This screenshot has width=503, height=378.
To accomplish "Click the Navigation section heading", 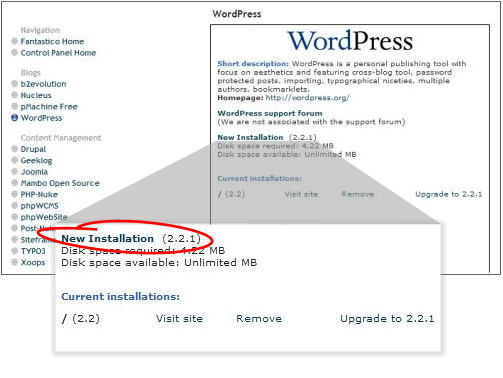I will tap(40, 30).
